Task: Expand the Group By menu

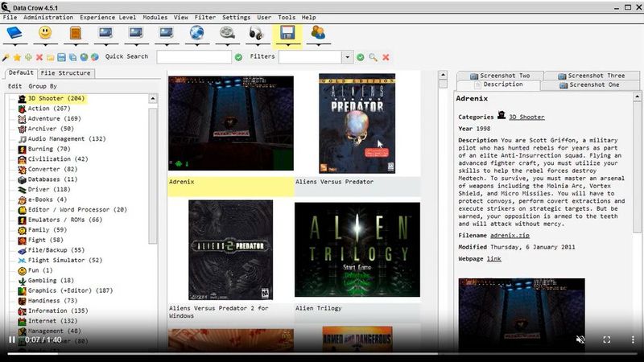Action: tap(43, 86)
